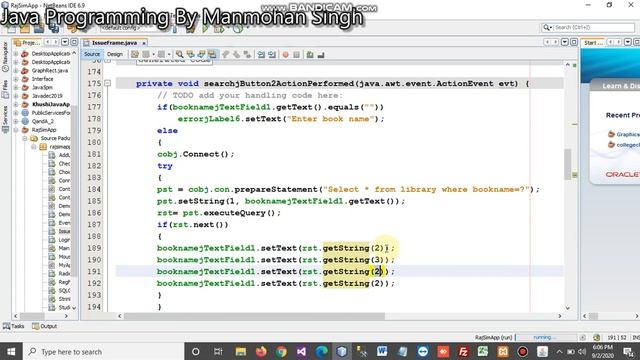Open the Back history dropdown arrow
Screen dimensions: 640x360
point(153,54)
